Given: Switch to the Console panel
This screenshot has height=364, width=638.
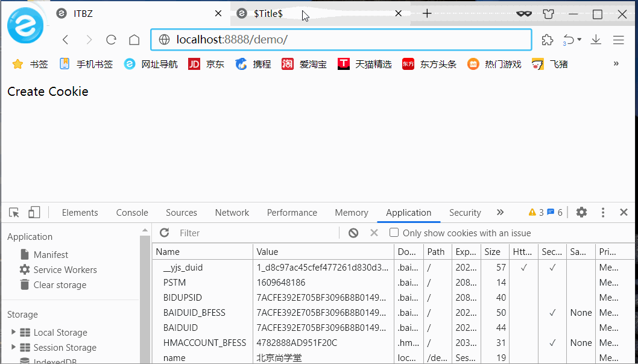Looking at the screenshot, I should 132,213.
